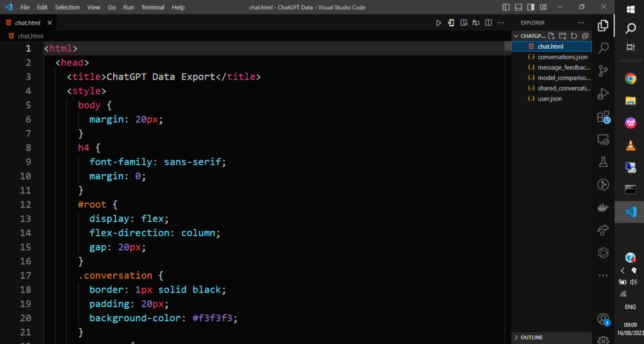Open Windows taskbar search
Viewport: 644px width, 344px height.
click(630, 28)
